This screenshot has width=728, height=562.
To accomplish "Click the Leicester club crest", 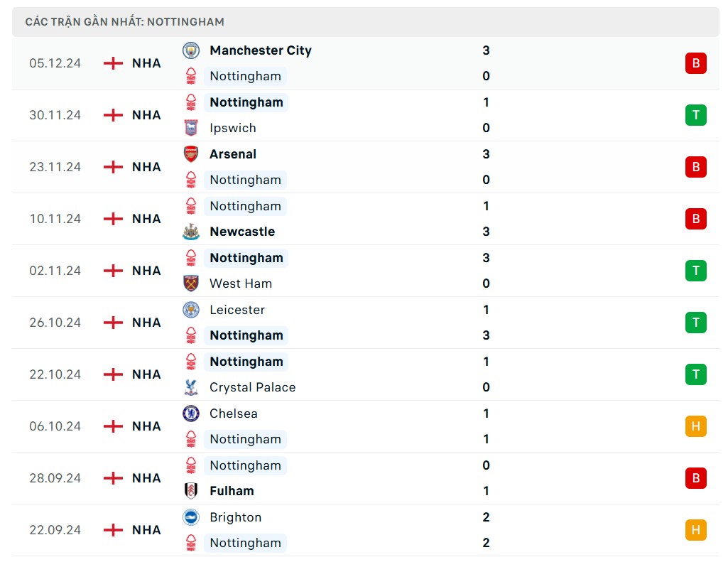I will click(191, 310).
